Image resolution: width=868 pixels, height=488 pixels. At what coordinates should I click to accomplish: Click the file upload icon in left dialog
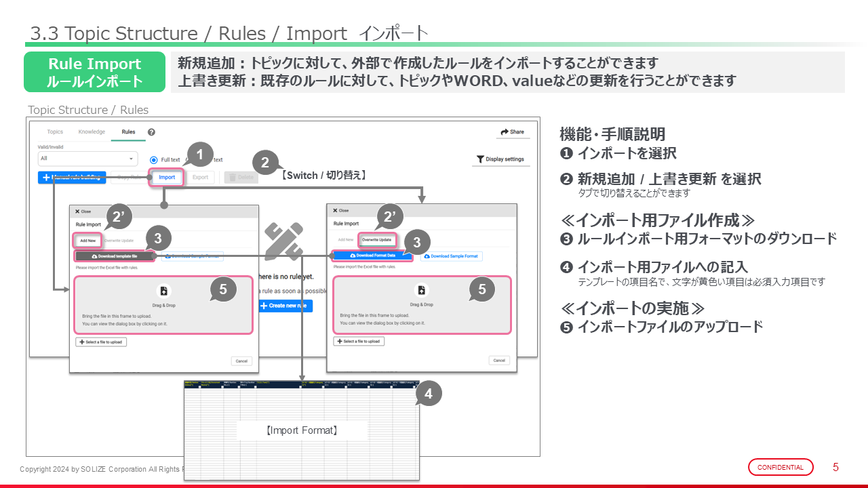163,291
